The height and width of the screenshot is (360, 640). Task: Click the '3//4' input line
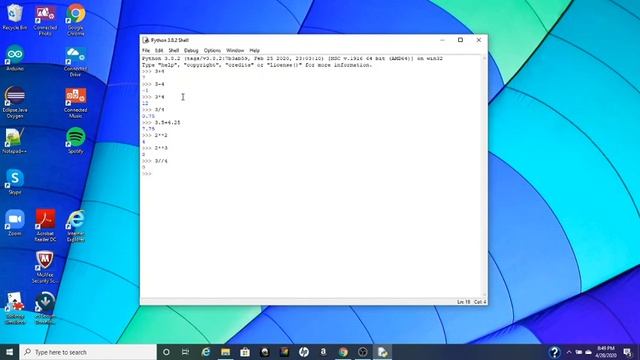click(161, 161)
